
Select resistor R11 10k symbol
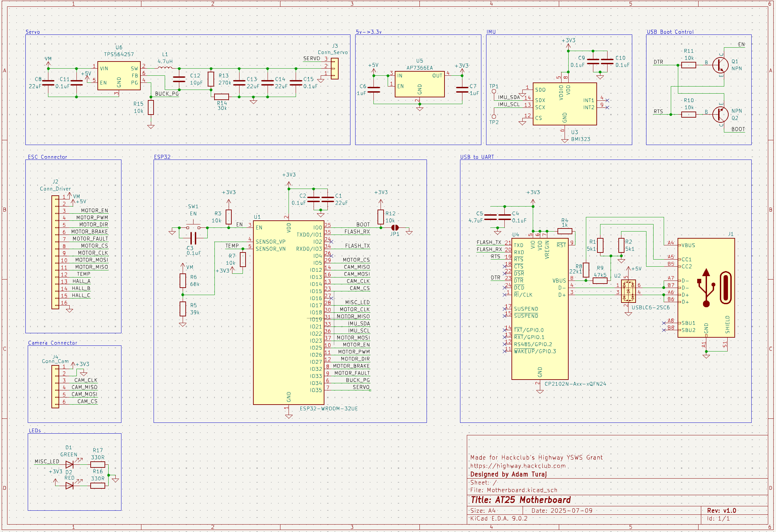click(x=688, y=65)
